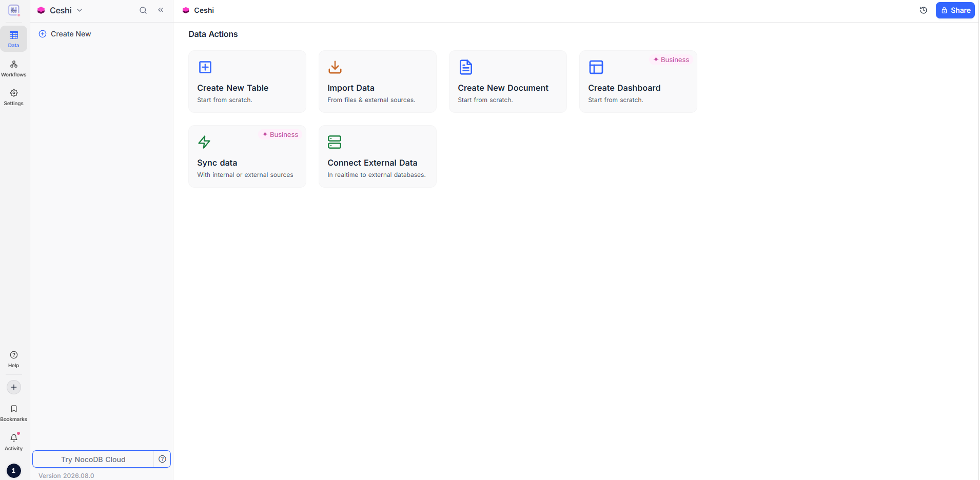Screen dimensions: 980x480
Task: Click the Sync data card
Action: point(247,156)
